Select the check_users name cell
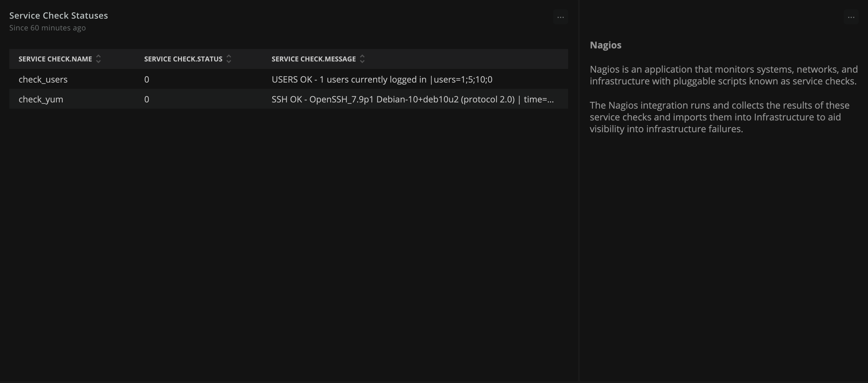The image size is (868, 383). pos(43,79)
